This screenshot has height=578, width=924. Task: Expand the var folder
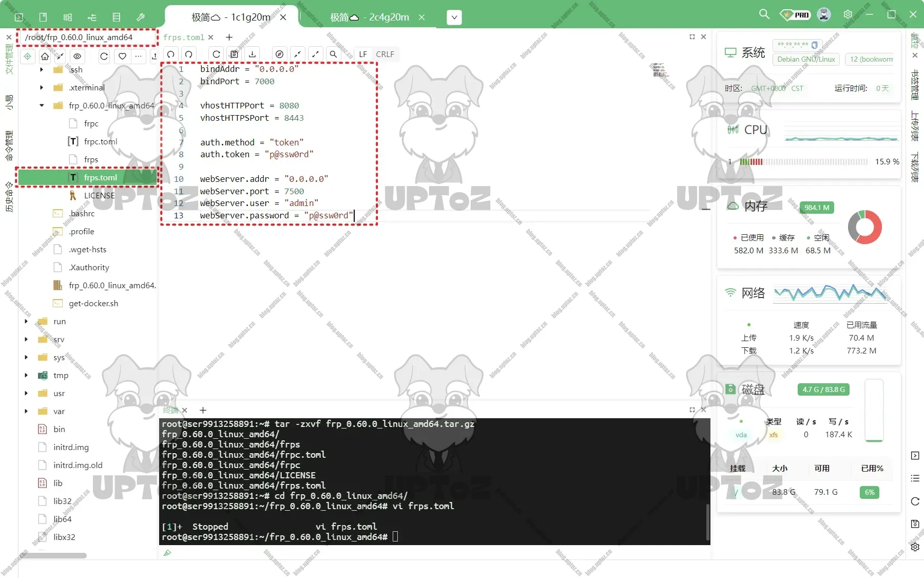coord(26,411)
